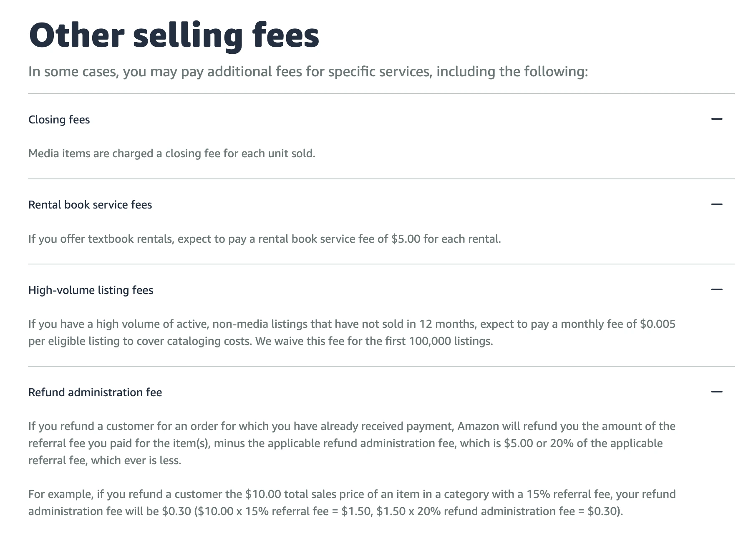
Task: Click 'If you refund a customer' line
Action: pos(352,426)
